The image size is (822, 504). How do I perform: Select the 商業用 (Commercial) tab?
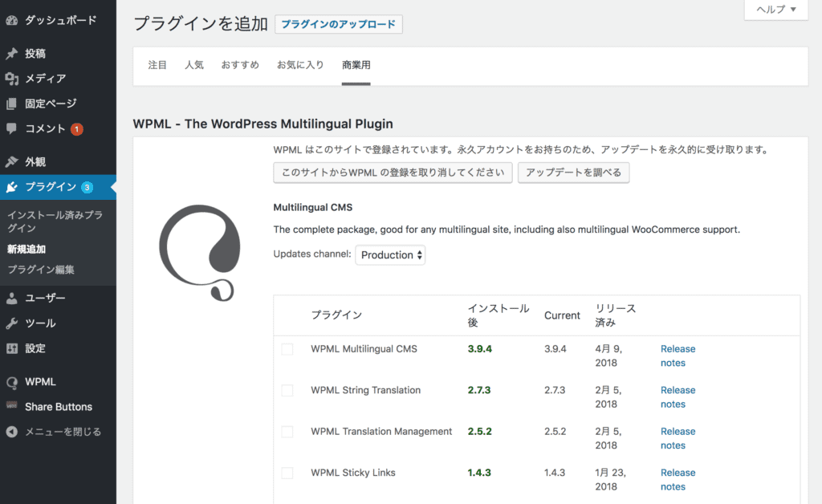(356, 65)
